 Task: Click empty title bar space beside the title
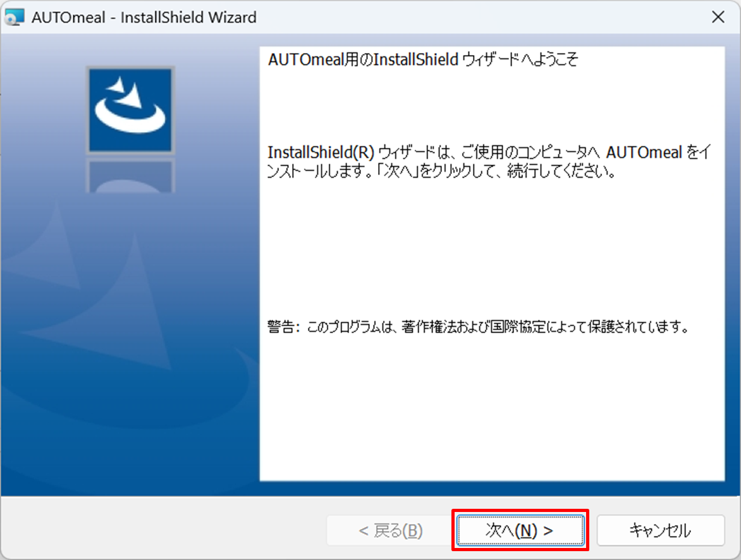click(474, 17)
